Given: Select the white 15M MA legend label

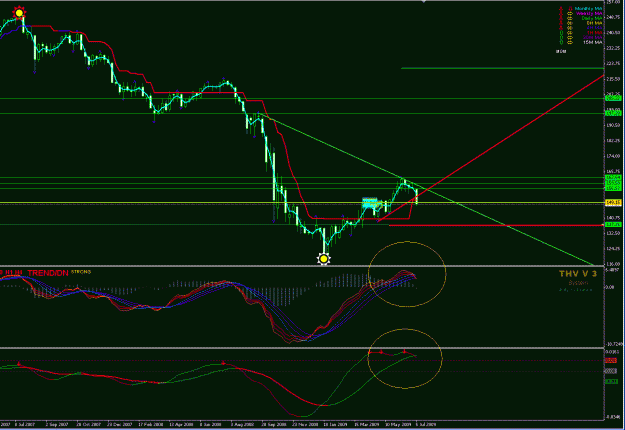Looking at the screenshot, I should coord(593,42).
